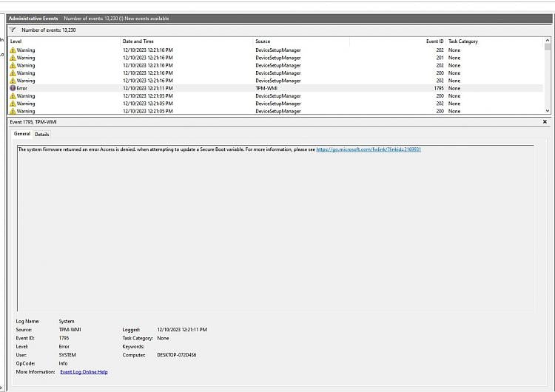The image size is (555, 392).
Task: Switch to the Details tab
Action: pyautogui.click(x=42, y=134)
